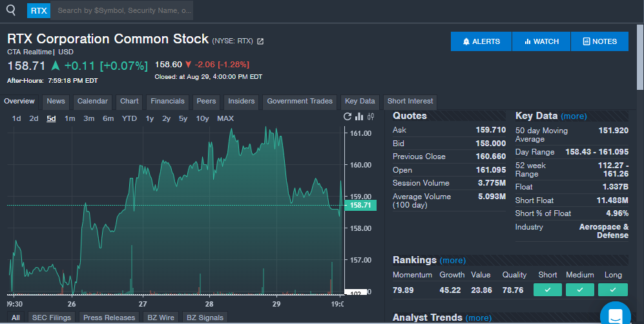The width and height of the screenshot is (644, 324).
Task: Open the Calendar tab
Action: point(92,102)
